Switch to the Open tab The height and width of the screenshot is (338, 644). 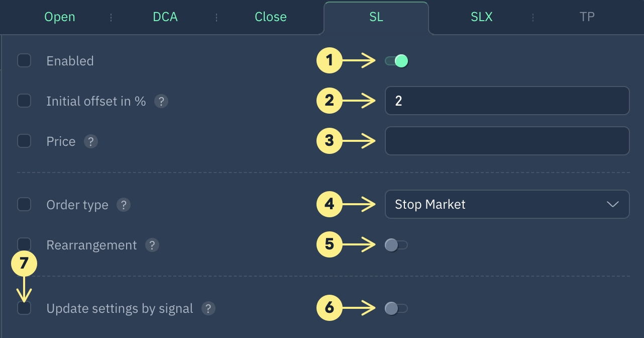pyautogui.click(x=60, y=17)
